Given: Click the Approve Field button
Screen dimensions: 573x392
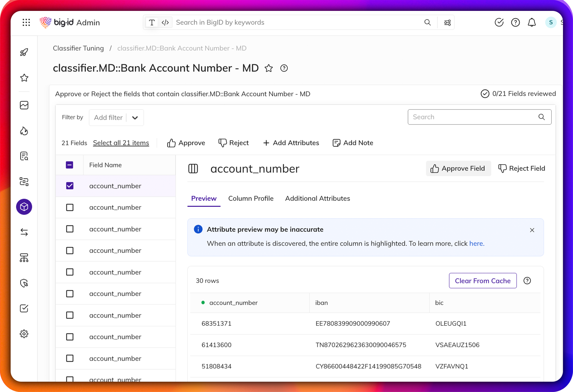Looking at the screenshot, I should 458,168.
